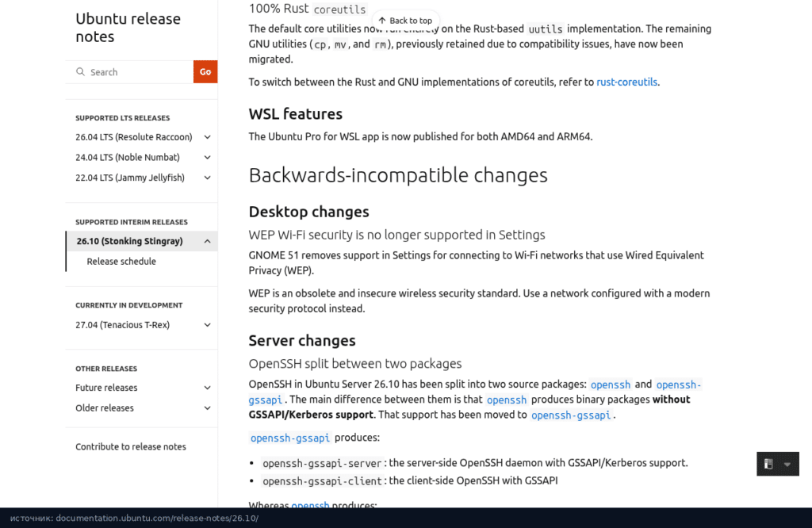Click the source URL documentation.ubuntu.com/release-notes/26.10/
This screenshot has width=812, height=528.
(157, 518)
